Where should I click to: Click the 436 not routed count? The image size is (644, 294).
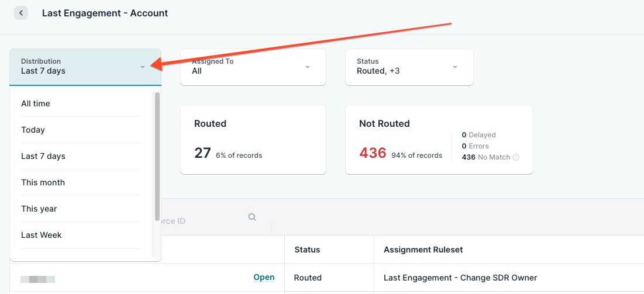pyautogui.click(x=373, y=153)
